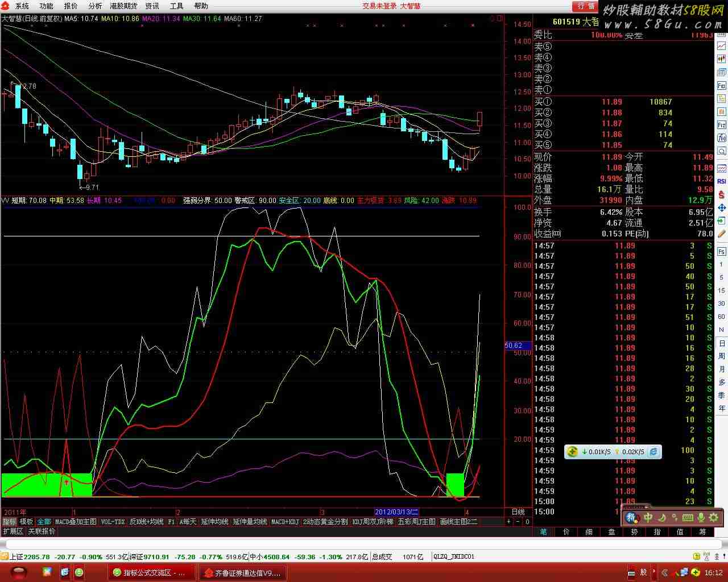Open 齐鲁证券通达信 taskbar window

tap(243, 572)
